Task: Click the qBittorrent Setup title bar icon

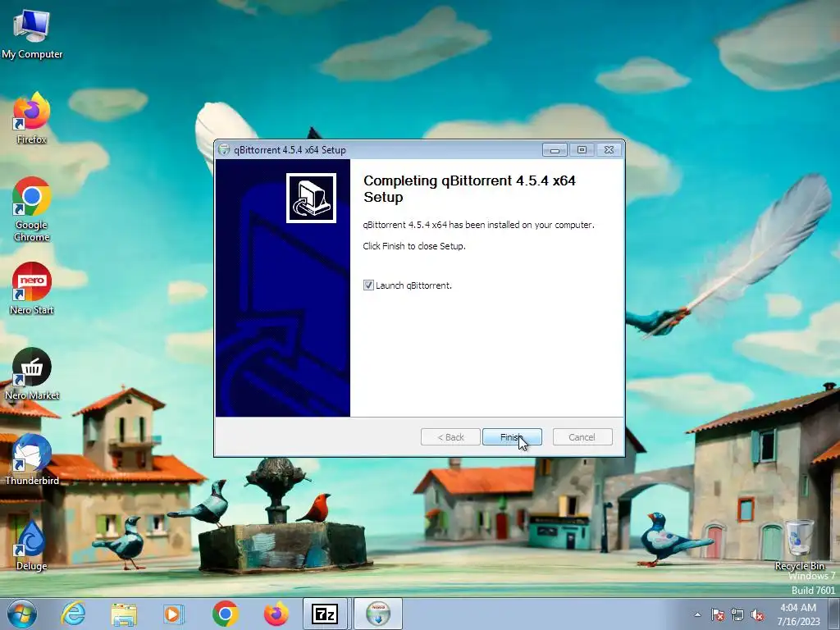Action: 224,150
